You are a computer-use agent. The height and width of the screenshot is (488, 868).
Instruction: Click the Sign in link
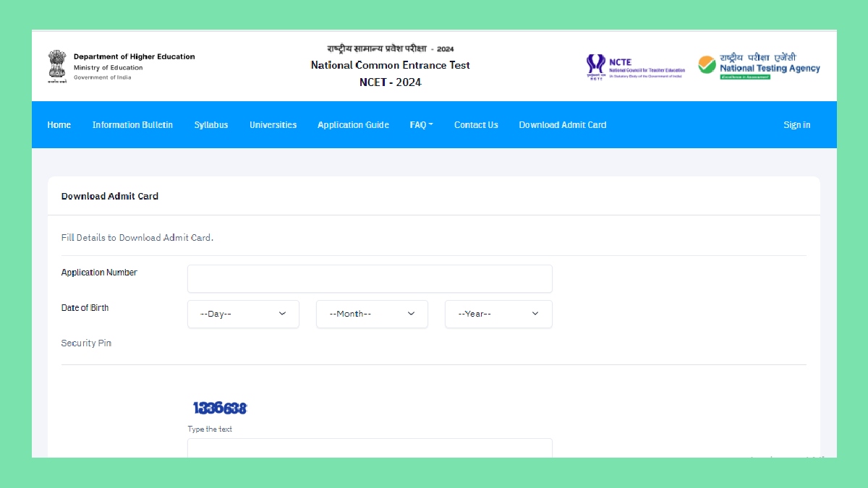796,124
